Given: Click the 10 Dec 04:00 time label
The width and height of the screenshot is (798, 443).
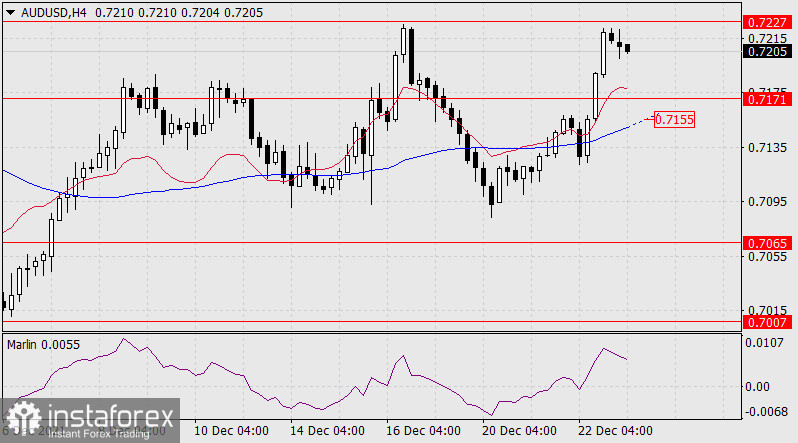Looking at the screenshot, I should click(232, 431).
